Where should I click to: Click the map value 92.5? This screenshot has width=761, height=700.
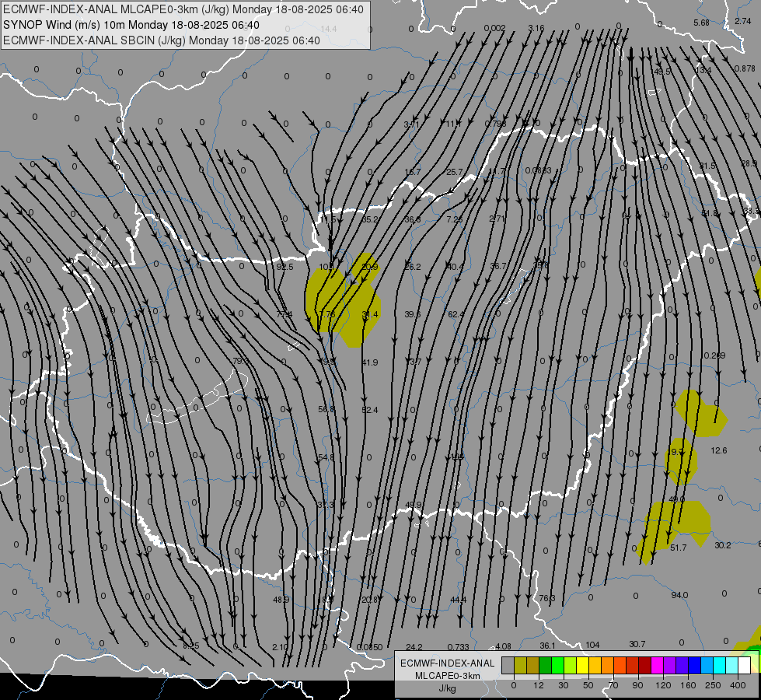pyautogui.click(x=285, y=267)
